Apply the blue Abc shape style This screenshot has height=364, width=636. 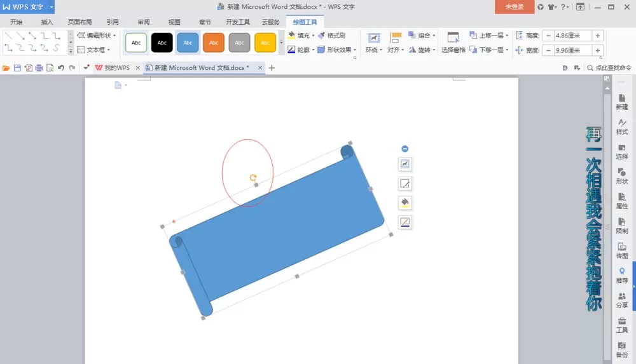188,43
